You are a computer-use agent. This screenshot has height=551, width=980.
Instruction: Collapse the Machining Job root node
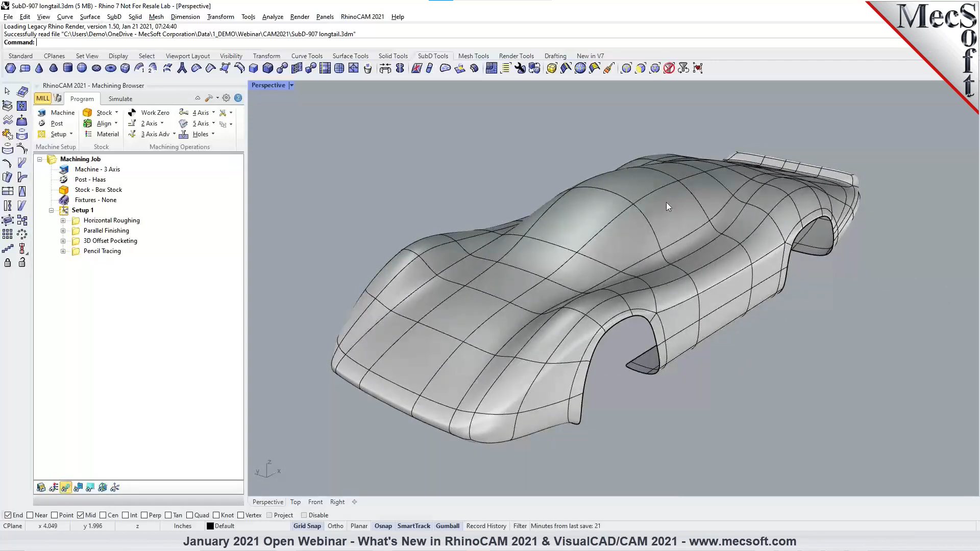click(39, 160)
